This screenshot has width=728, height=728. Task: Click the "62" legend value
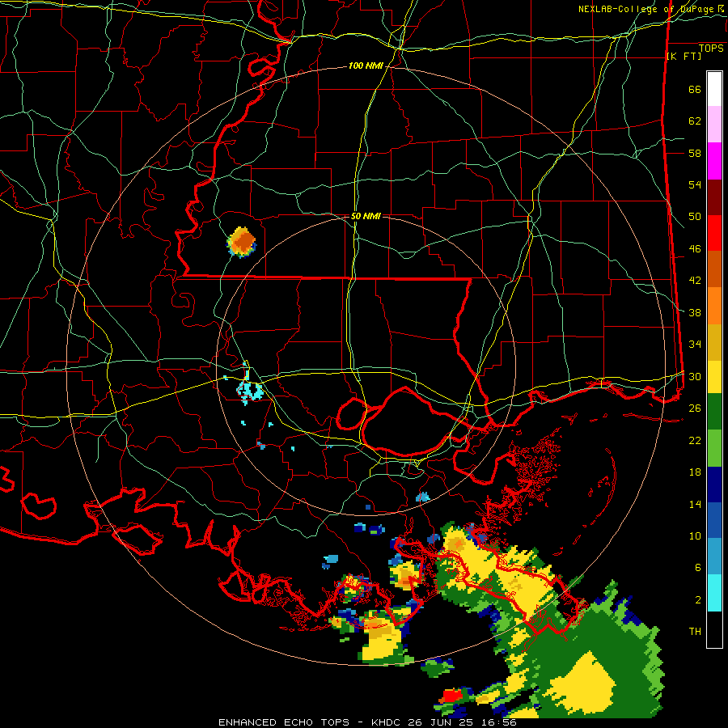tap(695, 121)
